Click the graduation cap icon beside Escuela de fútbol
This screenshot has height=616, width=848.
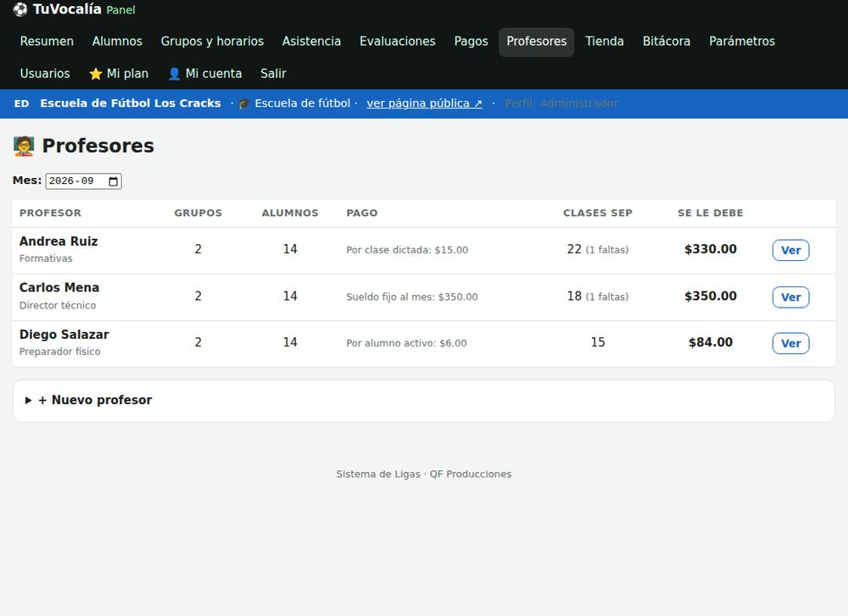(x=244, y=103)
